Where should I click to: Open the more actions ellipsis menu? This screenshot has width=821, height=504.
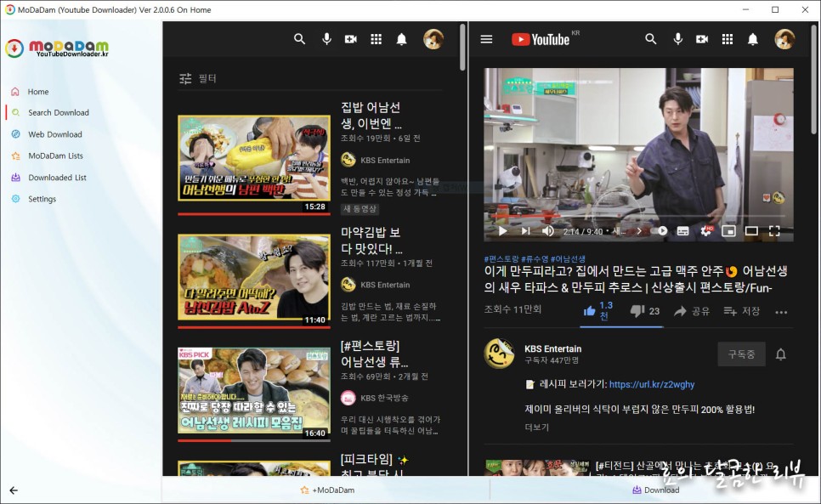click(782, 313)
